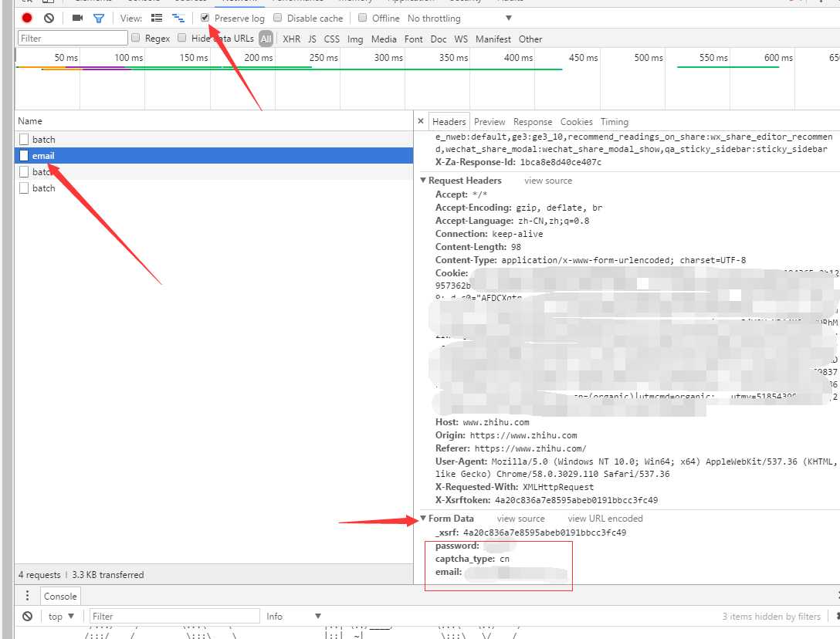This screenshot has height=639, width=840.
Task: Open the No throttling dropdown
Action: 459,19
